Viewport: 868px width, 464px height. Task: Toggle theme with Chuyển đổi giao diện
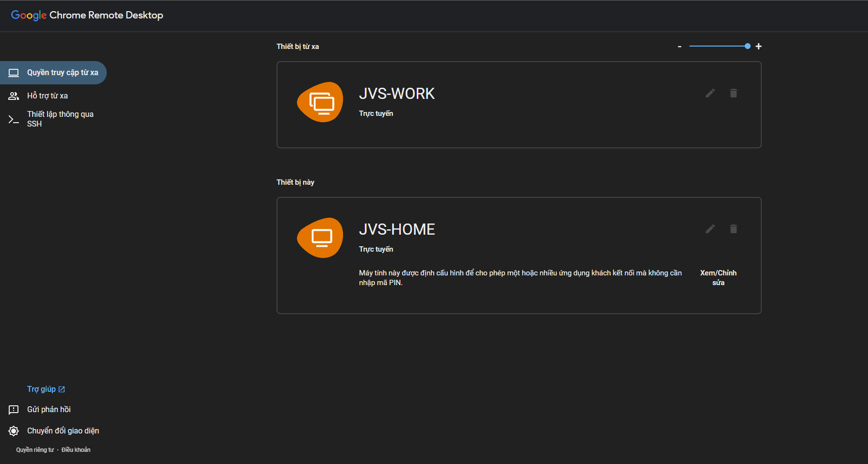pos(63,431)
